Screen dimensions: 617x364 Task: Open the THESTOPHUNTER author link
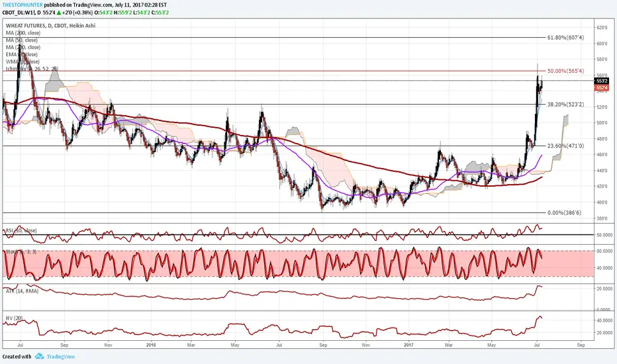(23, 5)
